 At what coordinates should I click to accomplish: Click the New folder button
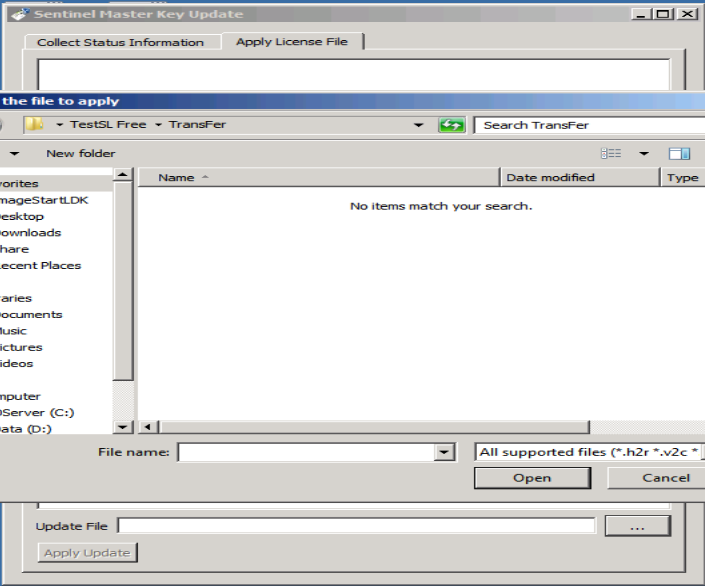[81, 154]
